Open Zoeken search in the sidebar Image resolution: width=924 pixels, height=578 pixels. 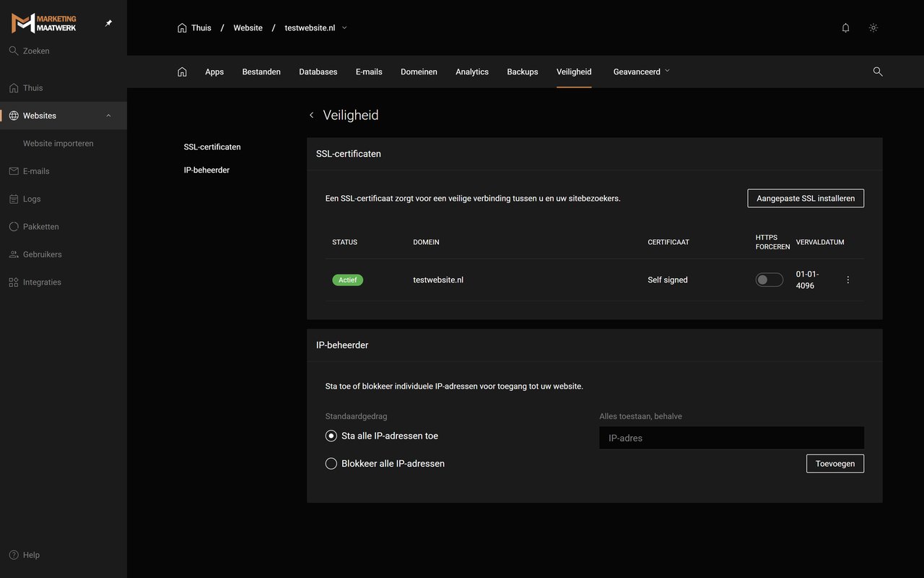[x=29, y=51]
